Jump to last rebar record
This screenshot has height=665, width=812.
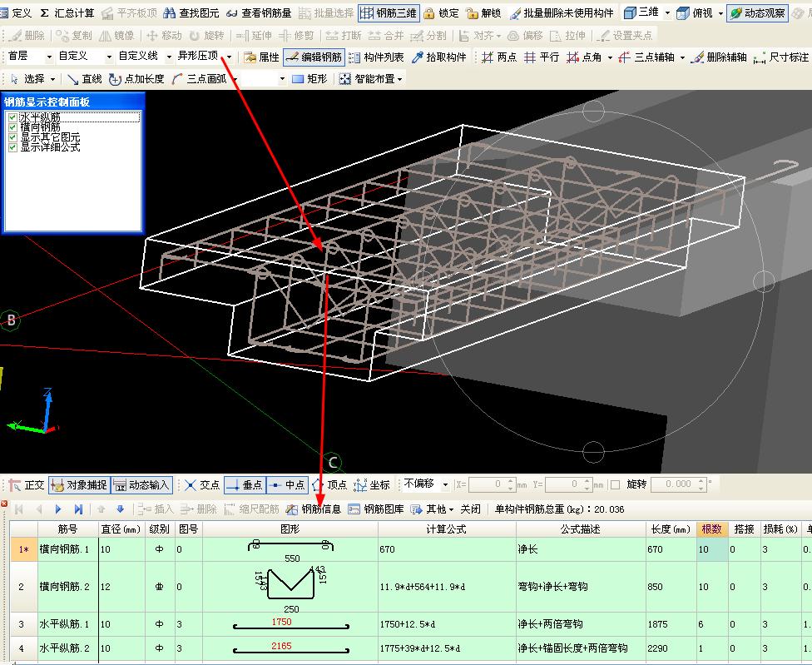pos(78,509)
